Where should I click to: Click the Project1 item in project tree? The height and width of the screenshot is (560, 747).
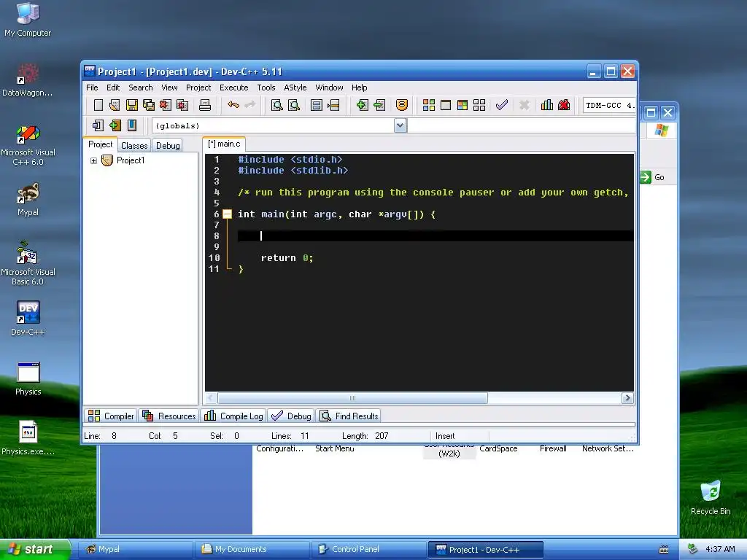[x=131, y=160]
